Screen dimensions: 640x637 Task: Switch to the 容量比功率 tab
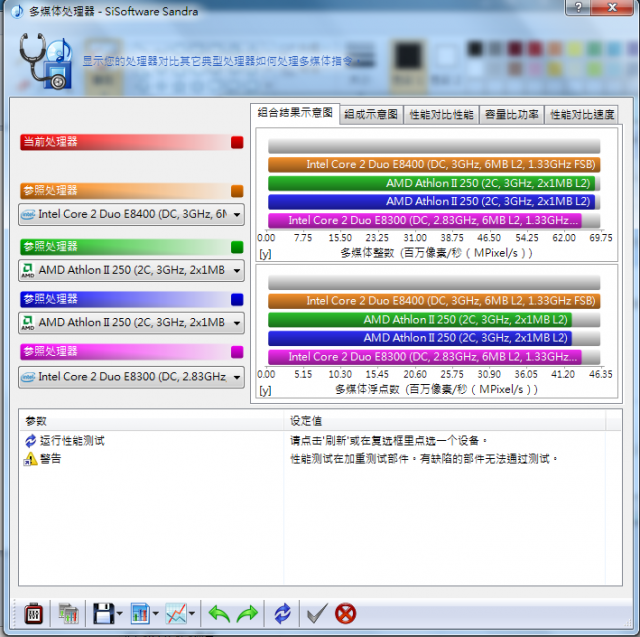tap(512, 115)
